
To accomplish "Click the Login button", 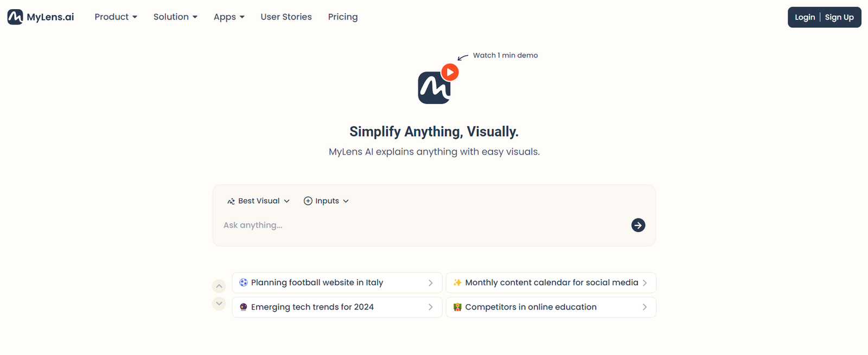I will tap(805, 17).
